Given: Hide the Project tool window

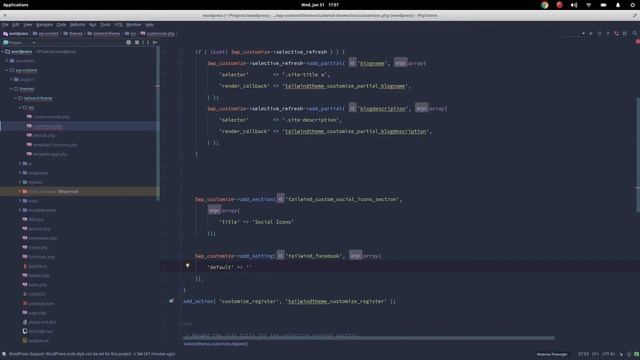Looking at the screenshot, I should click(155, 42).
